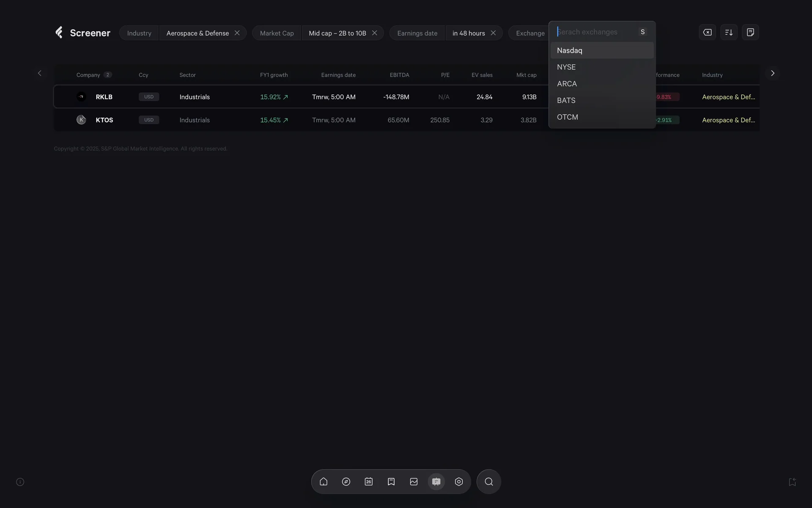Click the note icon at top right
The height and width of the screenshot is (508, 812).
[750, 32]
